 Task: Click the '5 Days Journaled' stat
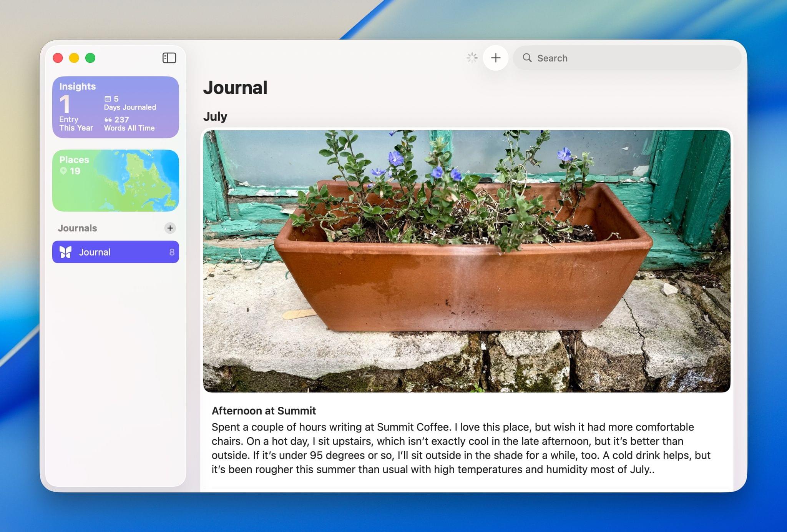tap(130, 103)
